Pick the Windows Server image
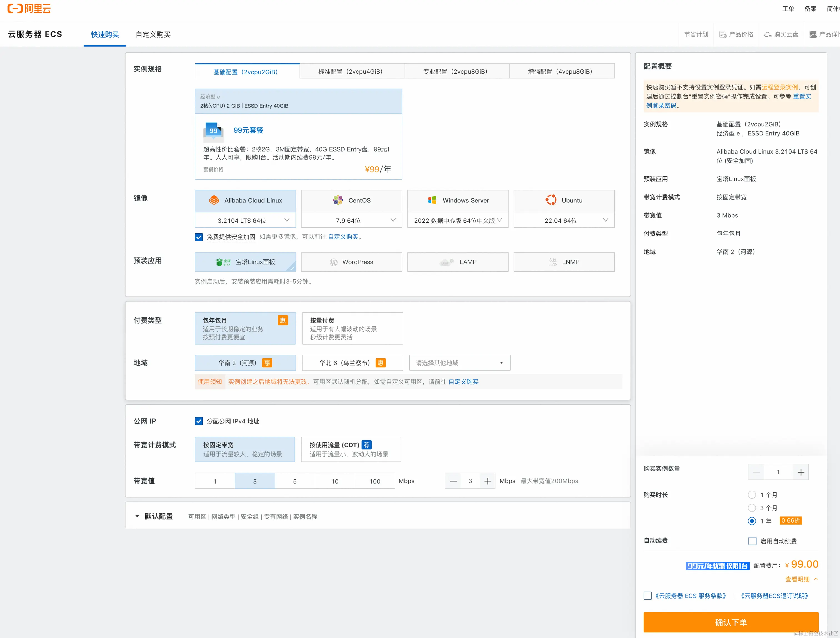Image resolution: width=840 pixels, height=638 pixels. coord(457,200)
